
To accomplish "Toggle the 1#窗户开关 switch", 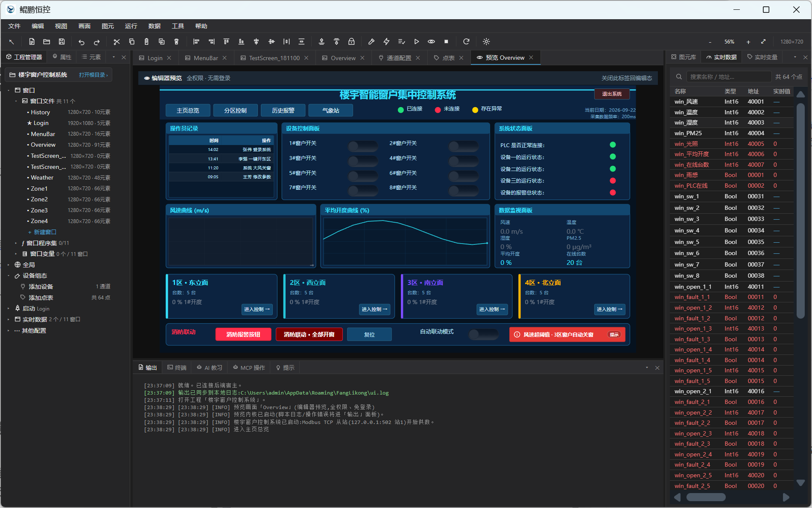I will [363, 146].
